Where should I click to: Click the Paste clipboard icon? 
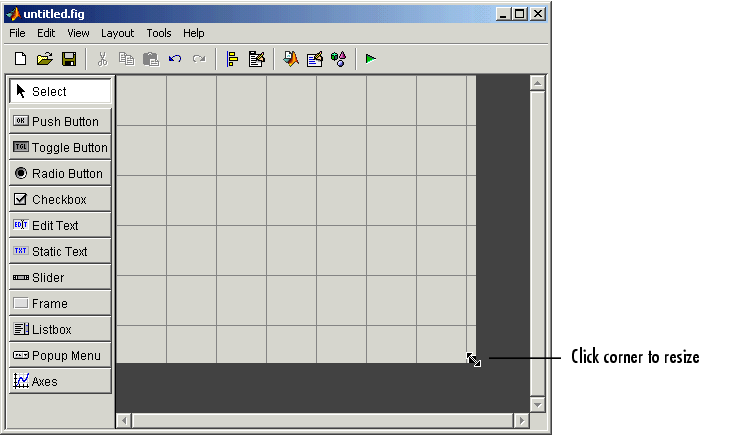tap(151, 59)
